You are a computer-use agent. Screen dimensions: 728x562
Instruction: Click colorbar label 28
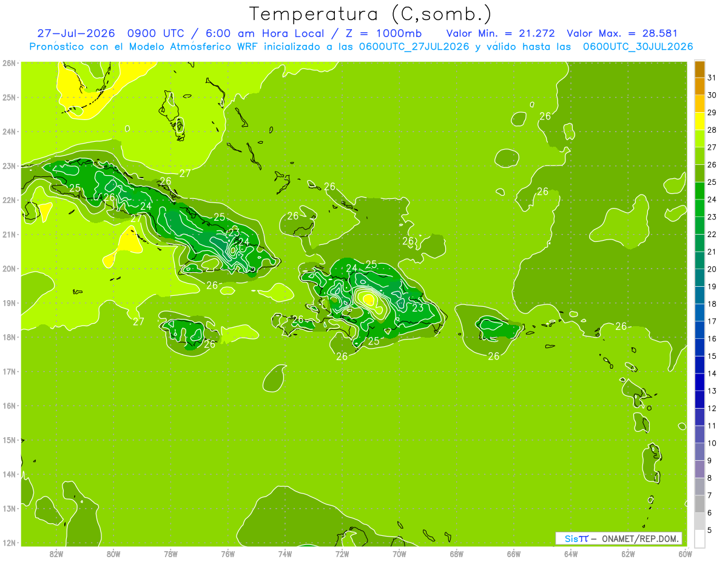click(712, 130)
